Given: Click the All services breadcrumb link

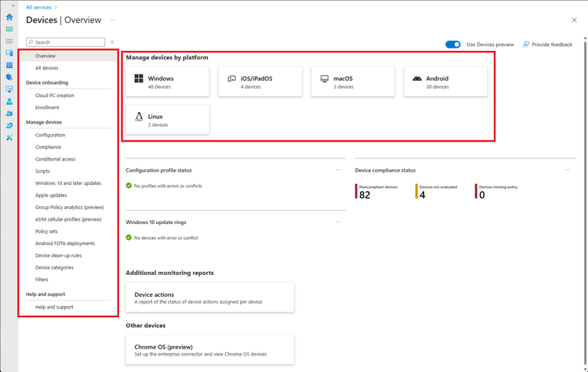Looking at the screenshot, I should (x=38, y=7).
